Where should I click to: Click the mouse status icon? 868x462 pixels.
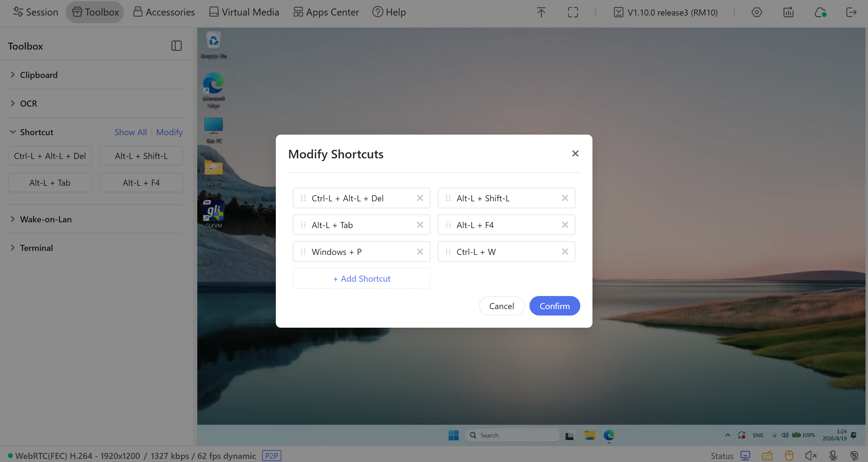[789, 456]
